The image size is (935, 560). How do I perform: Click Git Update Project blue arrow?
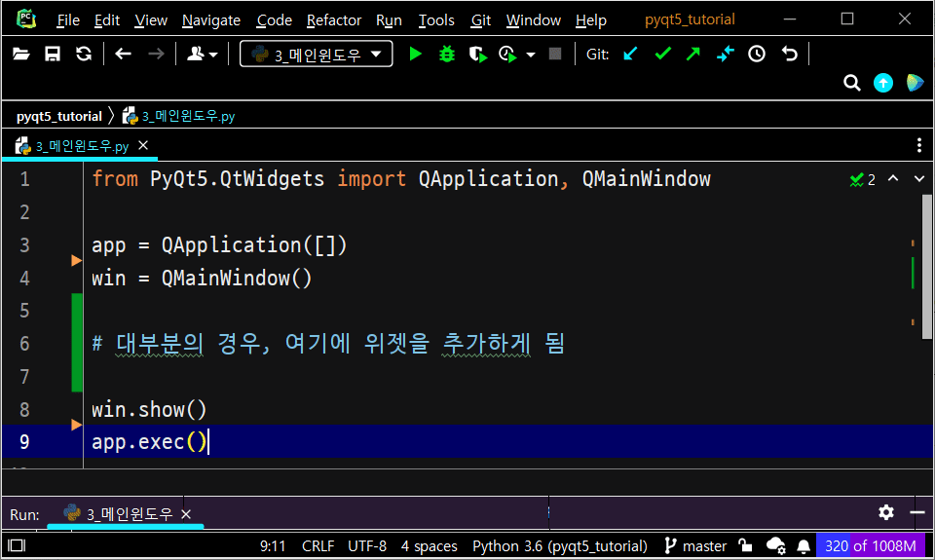point(630,55)
